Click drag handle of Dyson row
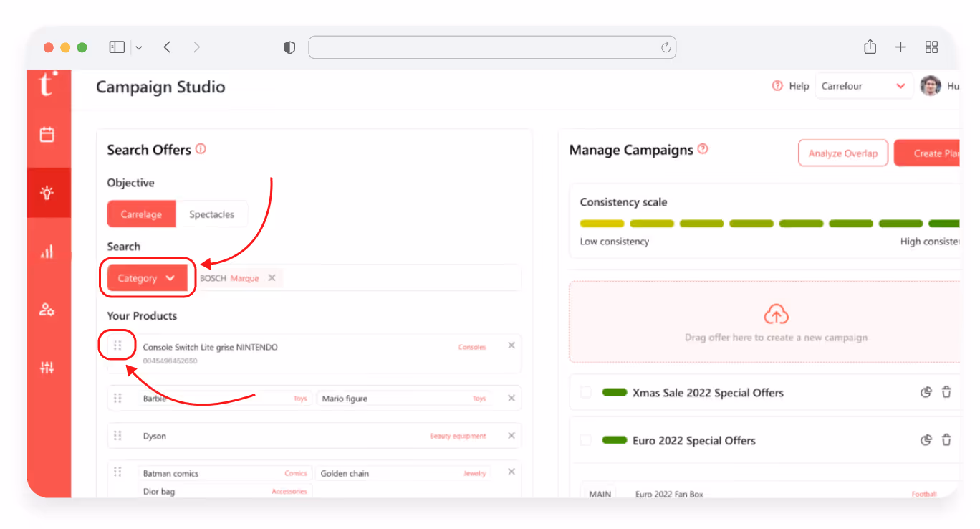The height and width of the screenshot is (529, 980). pos(117,436)
